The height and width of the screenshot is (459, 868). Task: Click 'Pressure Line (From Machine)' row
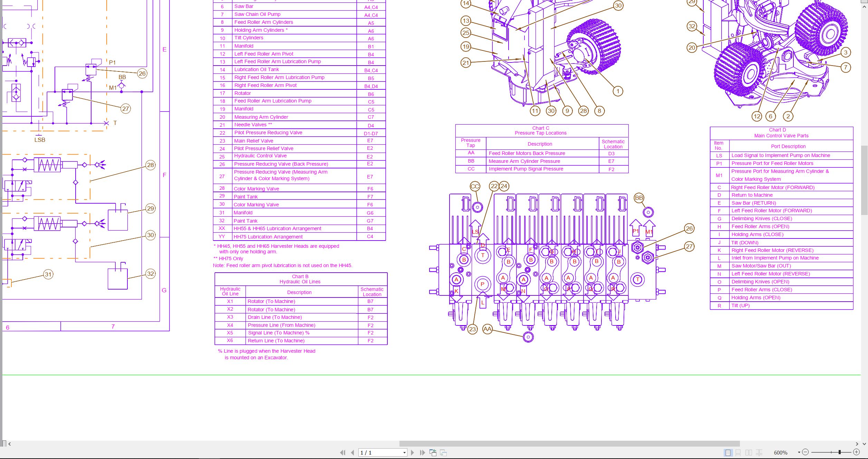(301, 325)
